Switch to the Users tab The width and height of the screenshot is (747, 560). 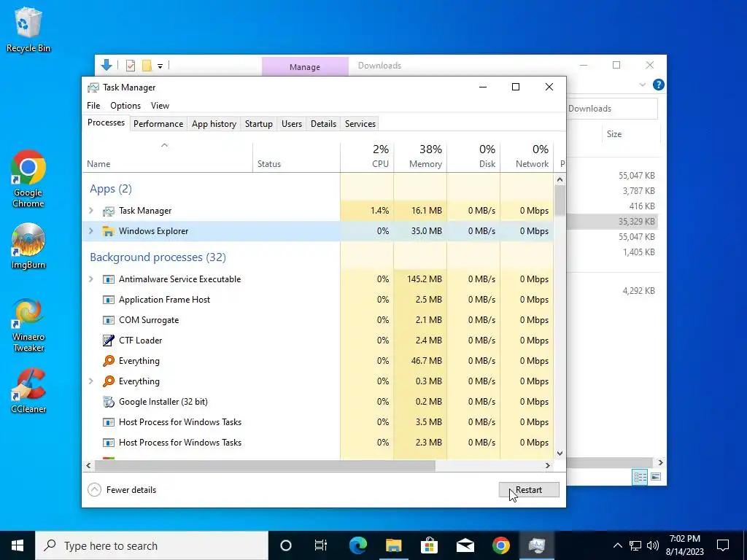(x=292, y=124)
